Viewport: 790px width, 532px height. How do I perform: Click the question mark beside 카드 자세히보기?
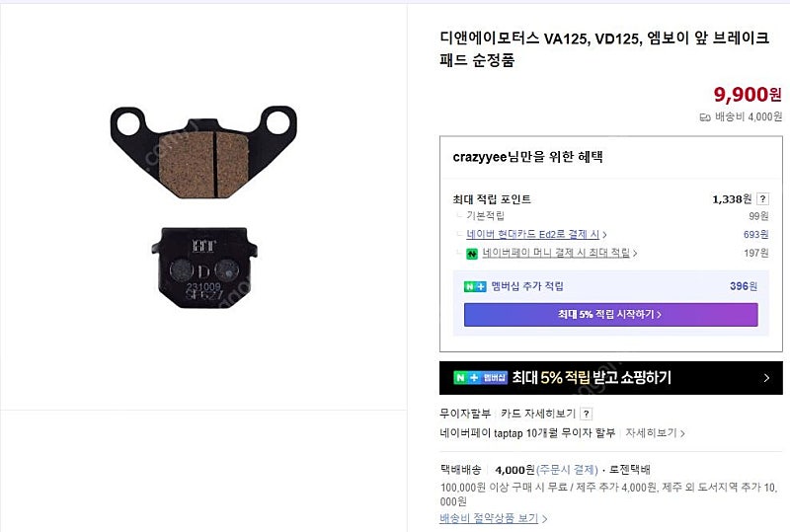click(x=586, y=414)
